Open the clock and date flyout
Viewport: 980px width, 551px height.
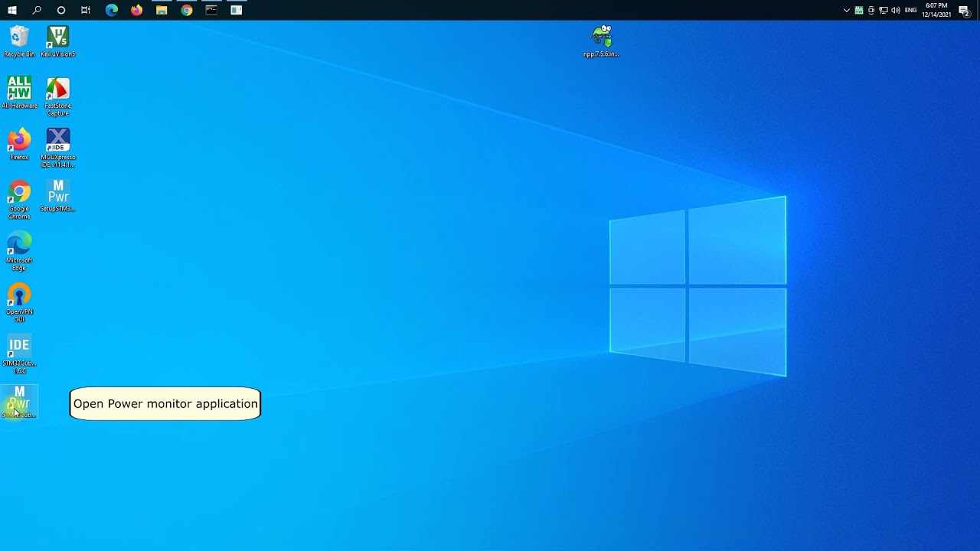pos(936,10)
